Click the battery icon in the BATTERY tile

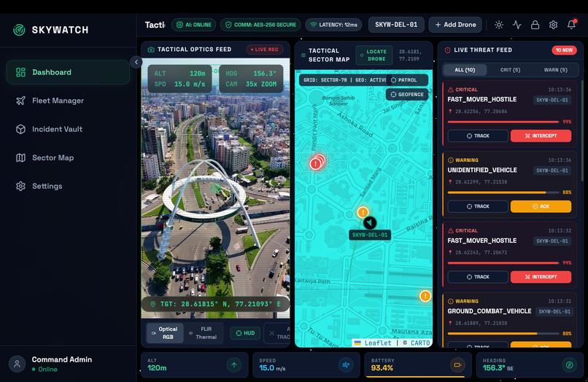click(x=457, y=365)
